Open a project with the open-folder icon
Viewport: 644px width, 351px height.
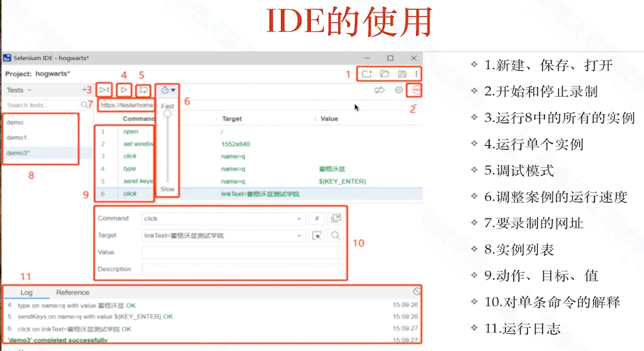tap(384, 74)
